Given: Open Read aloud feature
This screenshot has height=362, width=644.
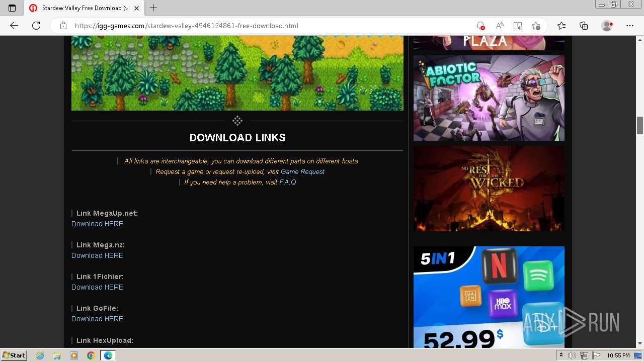Looking at the screenshot, I should click(500, 26).
